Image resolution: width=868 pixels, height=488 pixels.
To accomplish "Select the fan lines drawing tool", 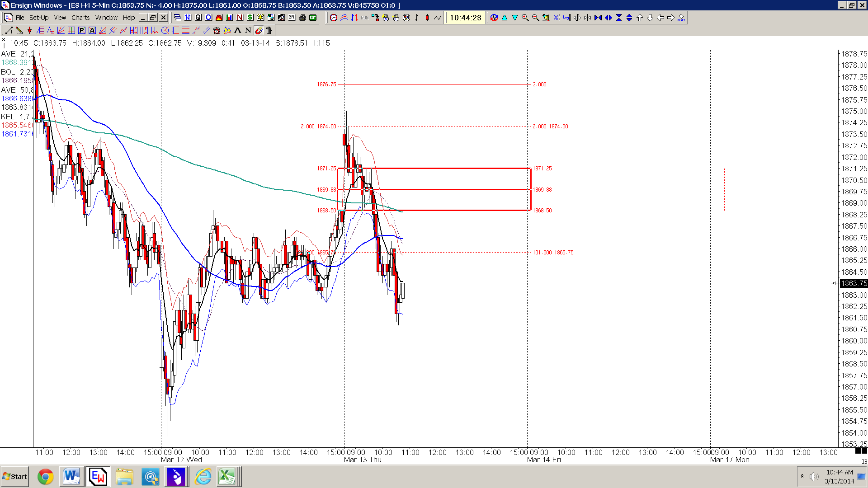I will (x=61, y=30).
